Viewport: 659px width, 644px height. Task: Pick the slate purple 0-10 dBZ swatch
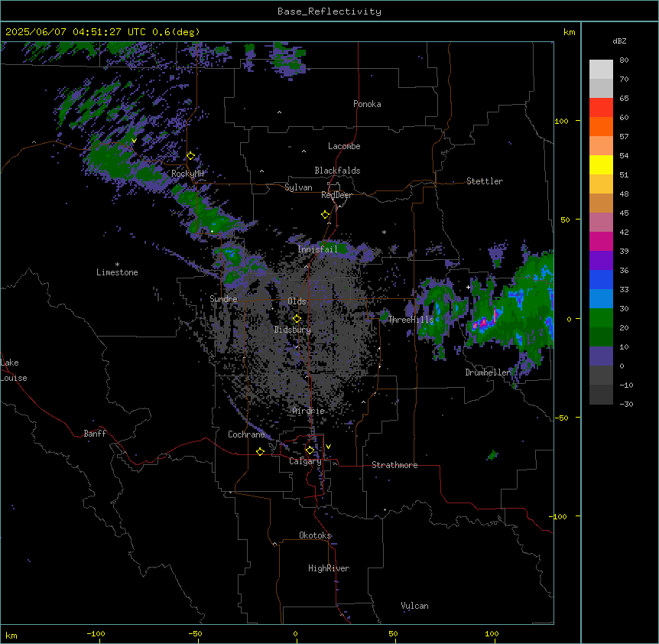point(601,356)
